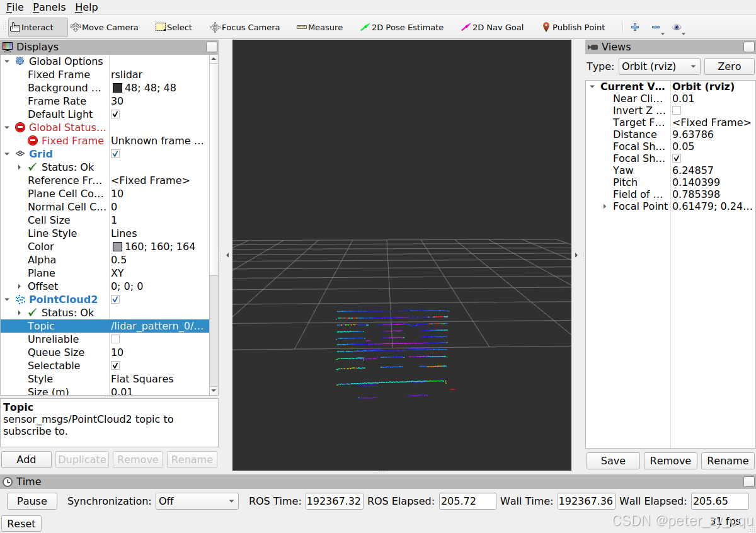
Task: Select the Publish Point tool
Action: point(573,27)
